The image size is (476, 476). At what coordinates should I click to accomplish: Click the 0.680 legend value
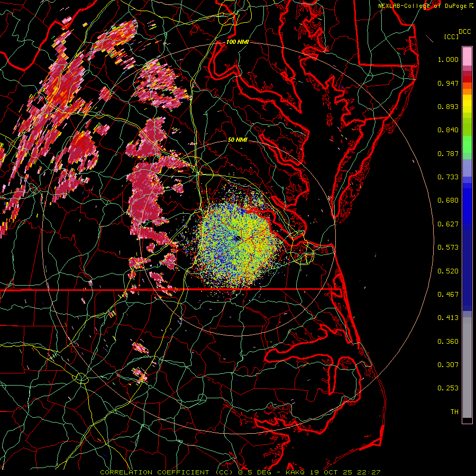(x=448, y=200)
